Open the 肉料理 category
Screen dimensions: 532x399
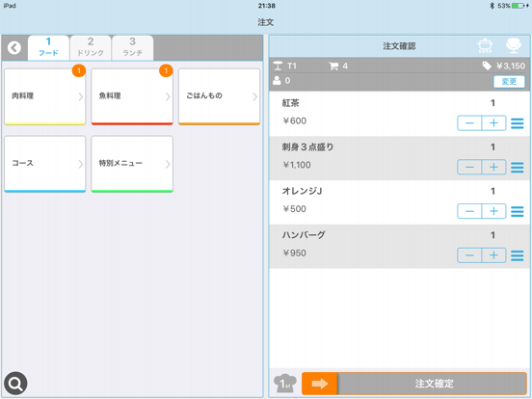coord(44,96)
